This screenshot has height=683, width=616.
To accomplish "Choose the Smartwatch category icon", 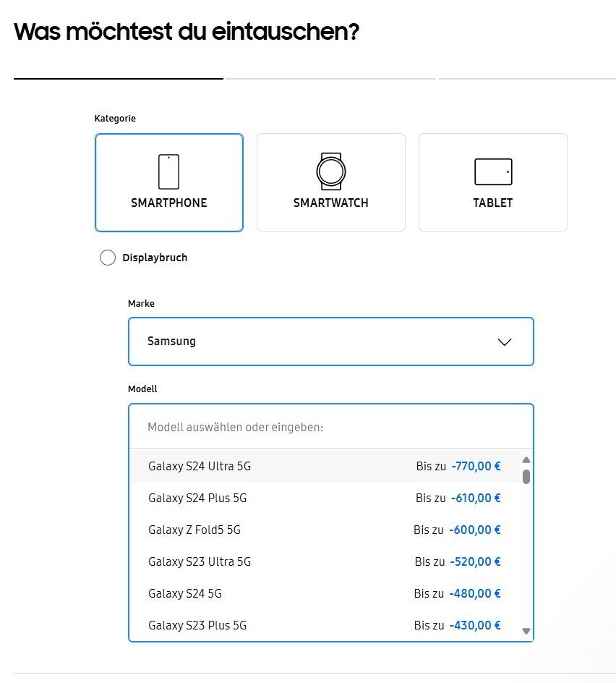I will pos(330,171).
